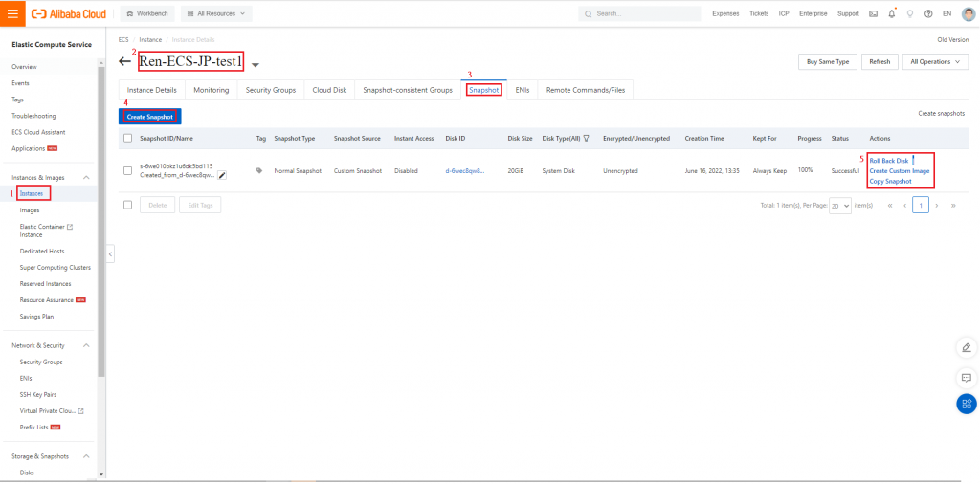Click ECS breadcrumb link
This screenshot has width=980, height=484.
[x=123, y=39]
